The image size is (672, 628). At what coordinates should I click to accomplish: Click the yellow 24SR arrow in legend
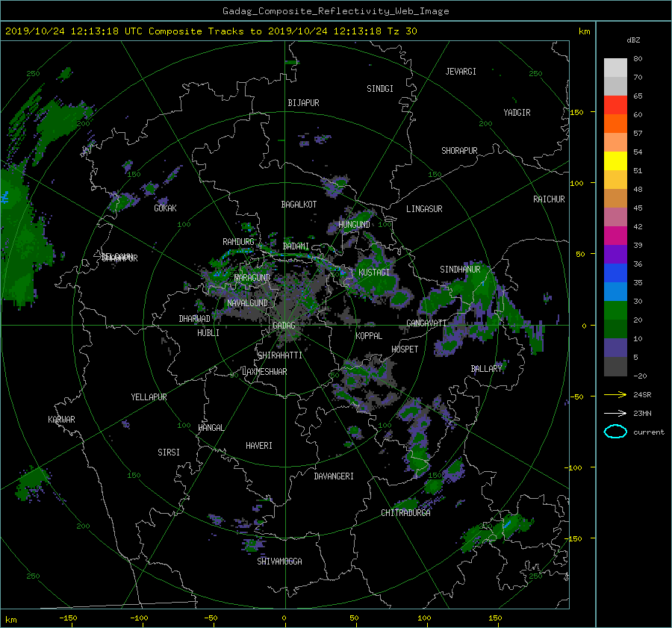pos(615,395)
